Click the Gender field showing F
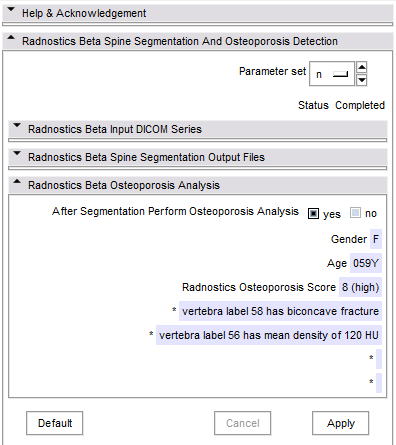 pyautogui.click(x=376, y=239)
